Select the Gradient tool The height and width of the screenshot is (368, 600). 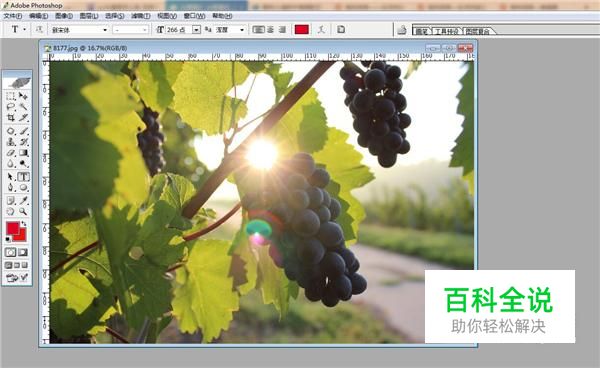coord(24,153)
